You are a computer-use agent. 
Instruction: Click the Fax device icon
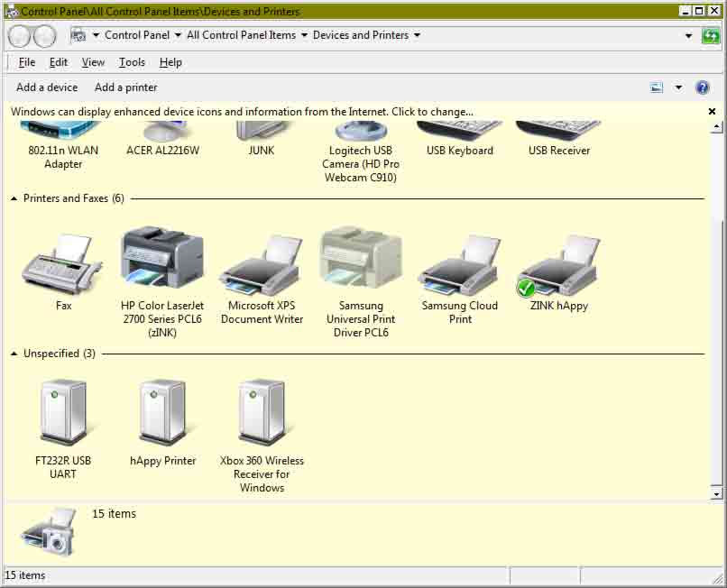pos(62,262)
